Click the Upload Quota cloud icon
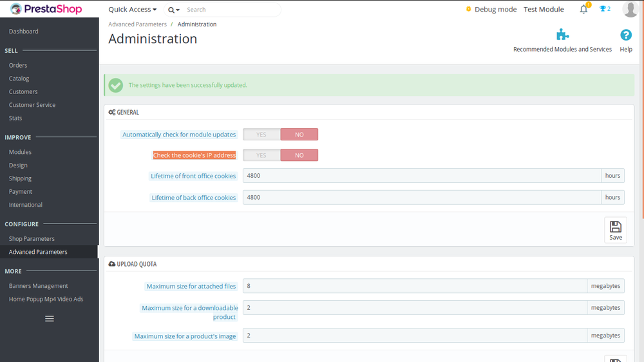This screenshot has width=644, height=362. pyautogui.click(x=111, y=264)
